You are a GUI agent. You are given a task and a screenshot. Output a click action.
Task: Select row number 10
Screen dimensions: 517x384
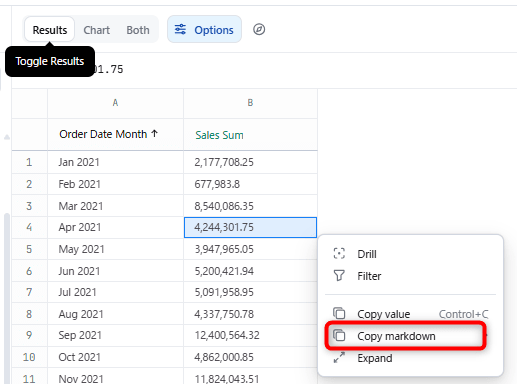pyautogui.click(x=29, y=357)
